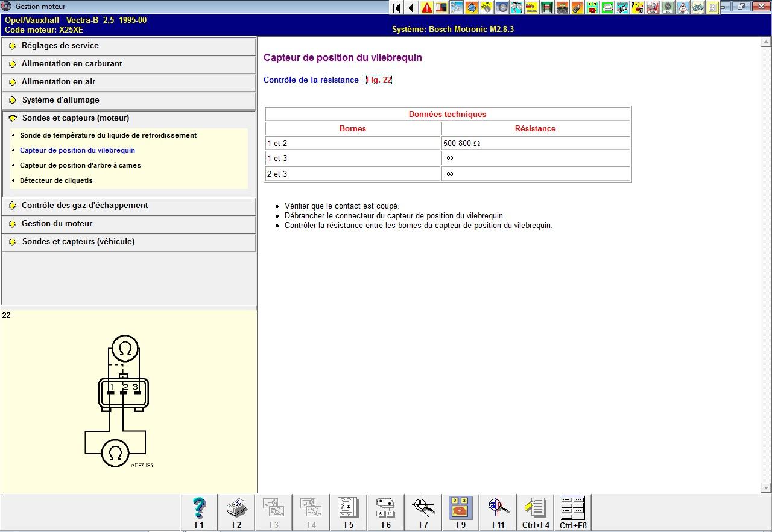Go back using the left arrow icon
The width and height of the screenshot is (772, 532).
pyautogui.click(x=411, y=8)
